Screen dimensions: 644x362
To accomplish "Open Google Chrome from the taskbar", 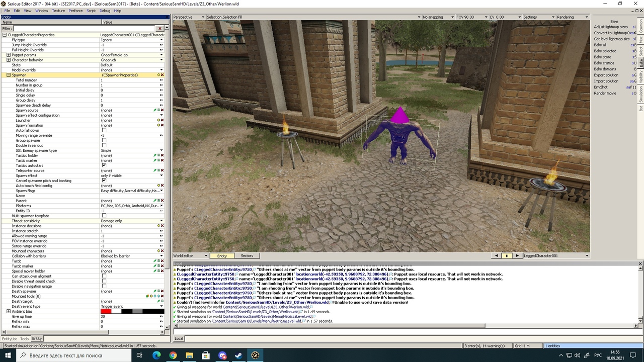I will tap(173, 355).
